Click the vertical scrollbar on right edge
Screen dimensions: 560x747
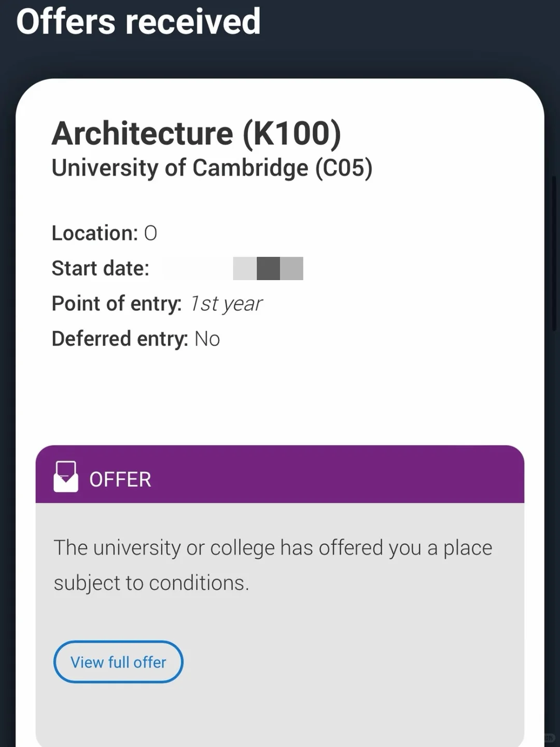tap(554, 254)
